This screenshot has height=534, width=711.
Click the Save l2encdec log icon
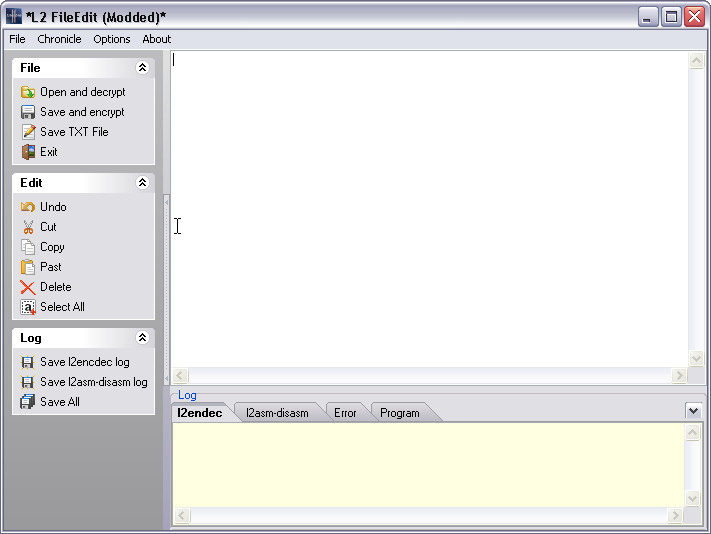pyautogui.click(x=28, y=362)
